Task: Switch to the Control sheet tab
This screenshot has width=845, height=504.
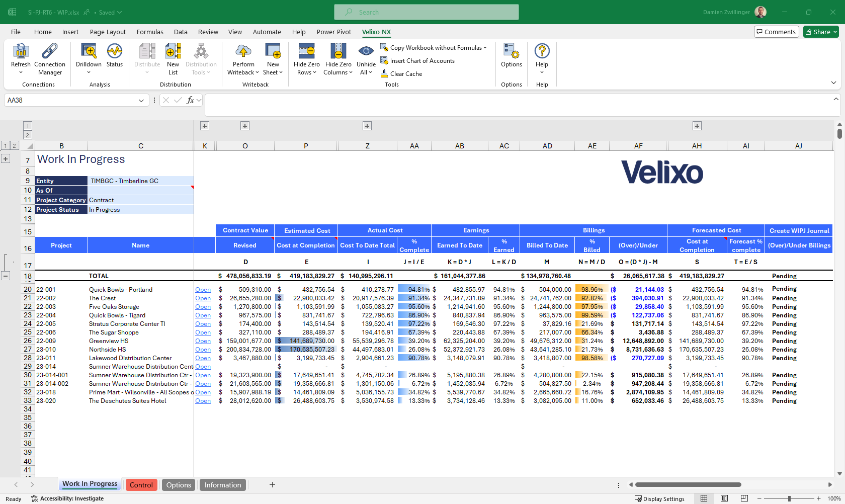Action: (141, 485)
